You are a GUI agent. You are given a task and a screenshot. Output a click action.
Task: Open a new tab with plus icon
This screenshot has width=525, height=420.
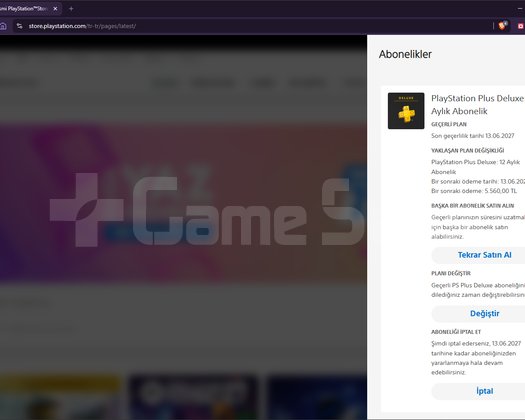point(71,9)
